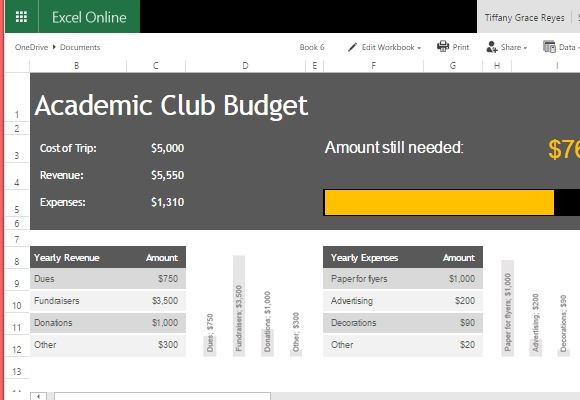The height and width of the screenshot is (400, 580).
Task: Select column B header
Action: click(x=78, y=66)
